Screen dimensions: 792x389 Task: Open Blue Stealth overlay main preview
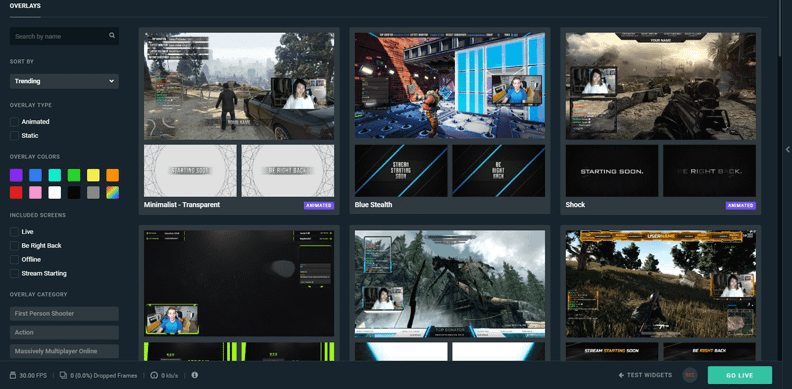(x=450, y=86)
